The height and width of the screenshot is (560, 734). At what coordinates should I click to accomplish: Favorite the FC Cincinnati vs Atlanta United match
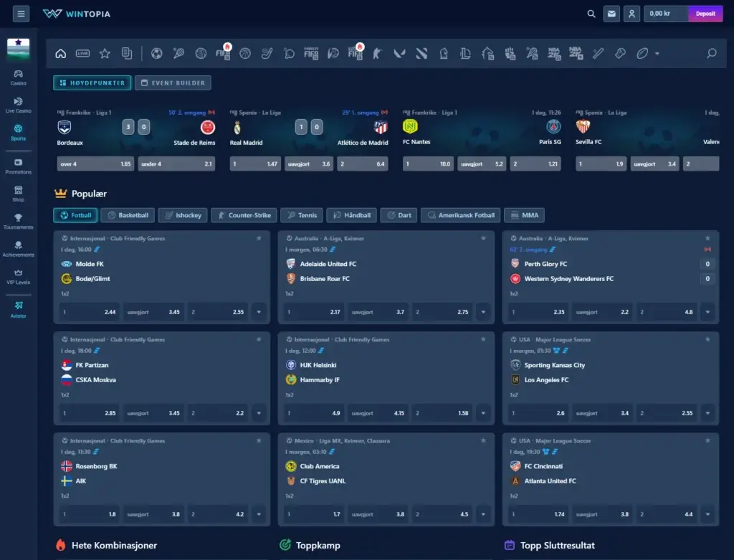coord(707,440)
